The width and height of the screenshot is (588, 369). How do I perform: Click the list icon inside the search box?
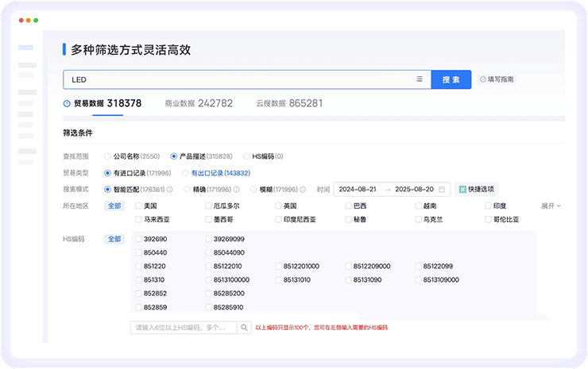[420, 79]
